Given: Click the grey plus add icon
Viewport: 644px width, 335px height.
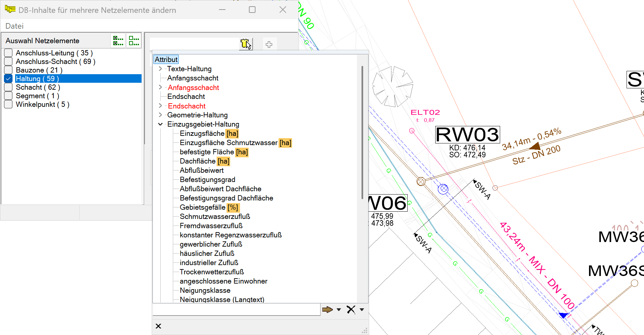Looking at the screenshot, I should point(269,45).
